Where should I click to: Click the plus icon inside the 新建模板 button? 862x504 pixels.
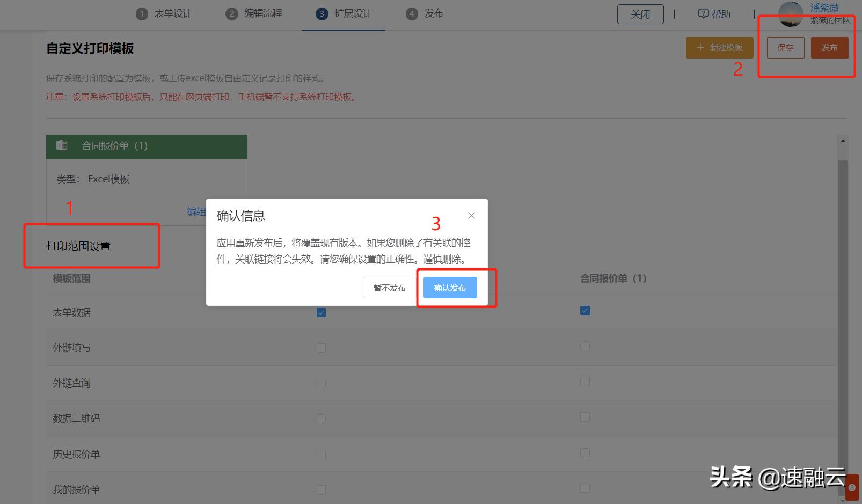[x=700, y=48]
